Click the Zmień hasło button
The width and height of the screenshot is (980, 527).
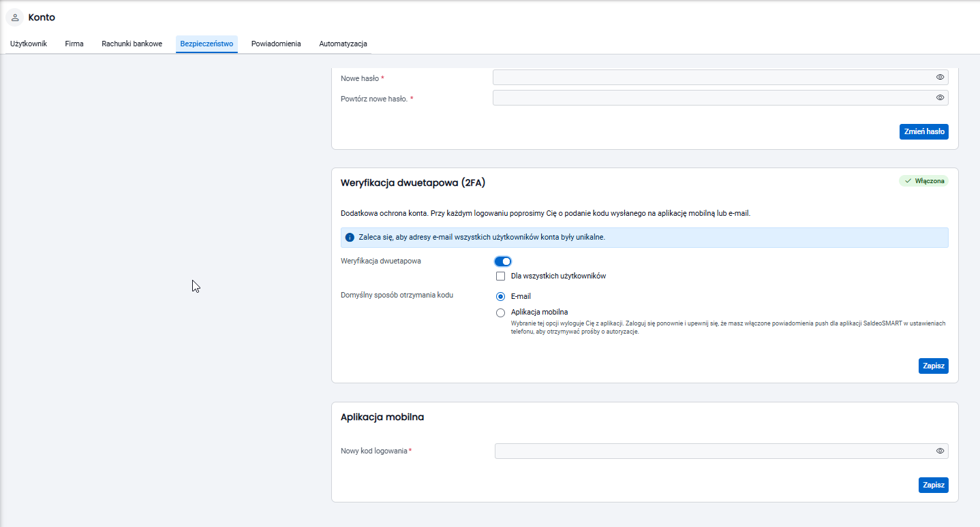click(923, 131)
